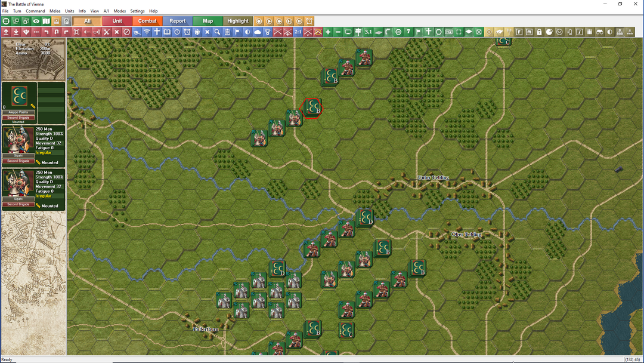644x363 pixels.
Task: Click the eye visibility icon in toolbar
Action: pos(36,21)
